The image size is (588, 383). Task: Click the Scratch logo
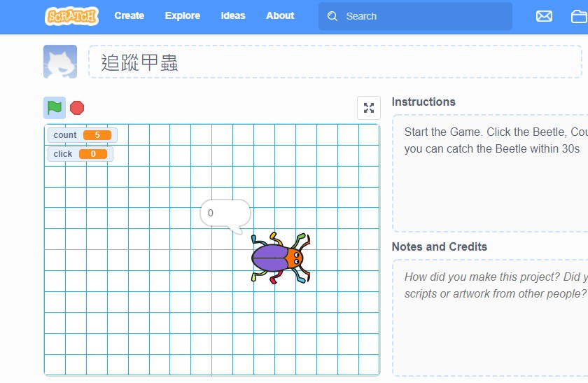(71, 16)
